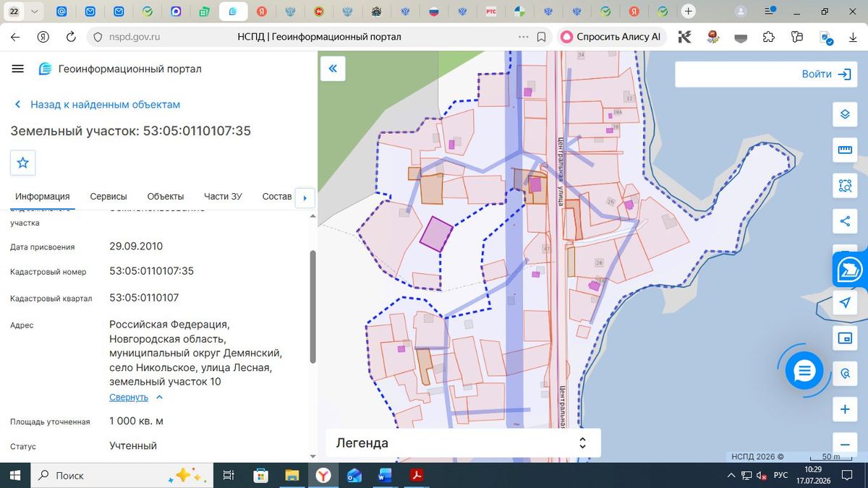This screenshot has height=488, width=868.
Task: Locate my position with the navigation arrow
Action: pos(845,302)
